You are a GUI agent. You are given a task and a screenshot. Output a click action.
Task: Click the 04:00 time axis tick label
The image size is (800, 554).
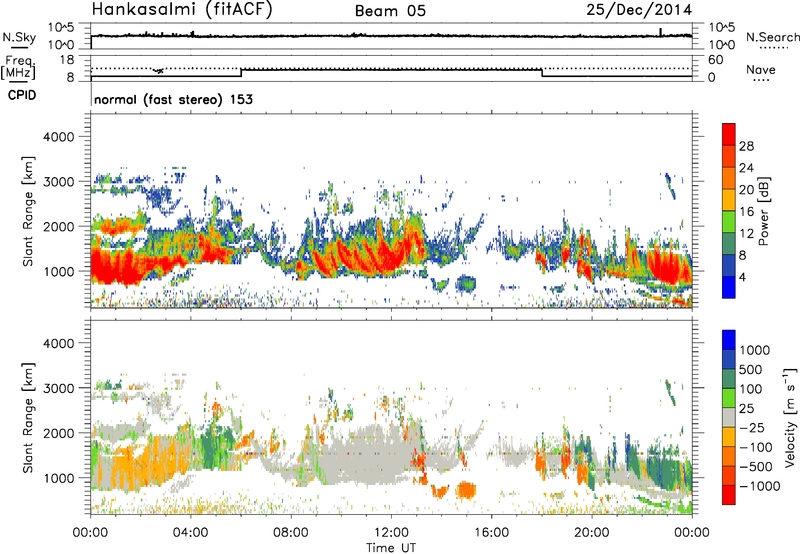pyautogui.click(x=191, y=533)
